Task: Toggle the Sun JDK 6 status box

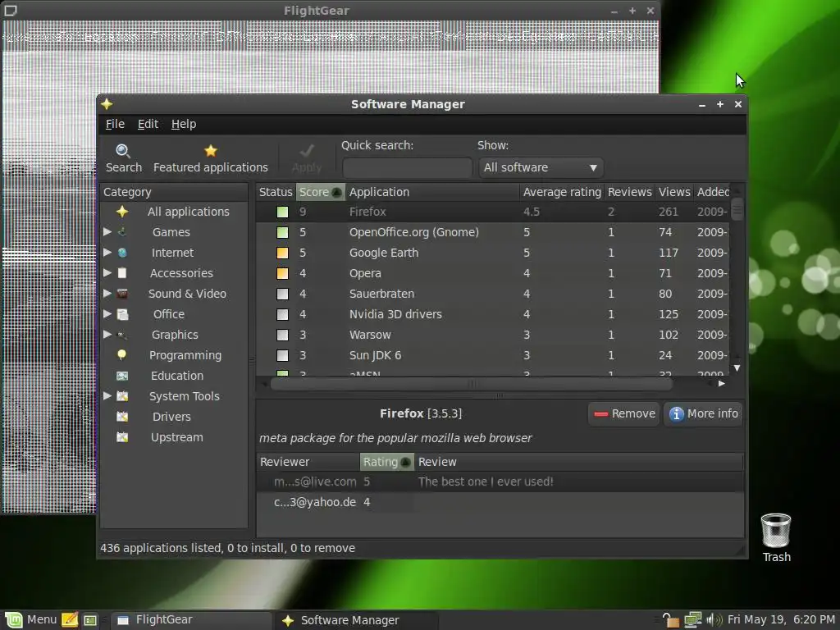Action: 282,355
